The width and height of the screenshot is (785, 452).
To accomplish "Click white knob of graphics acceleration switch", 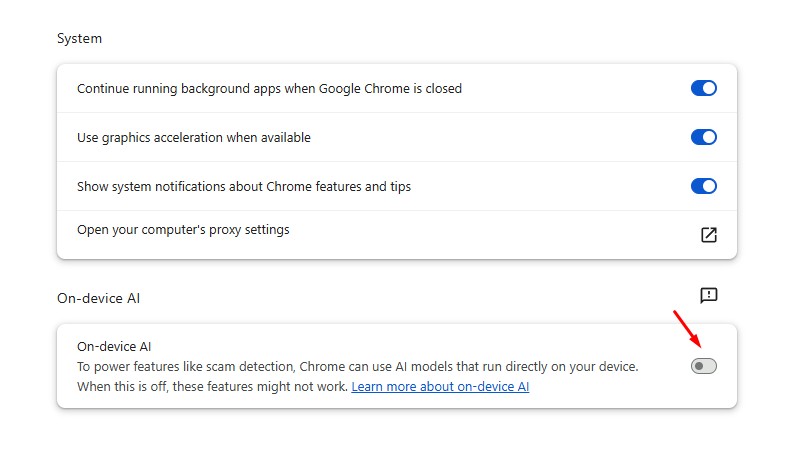I will point(709,137).
